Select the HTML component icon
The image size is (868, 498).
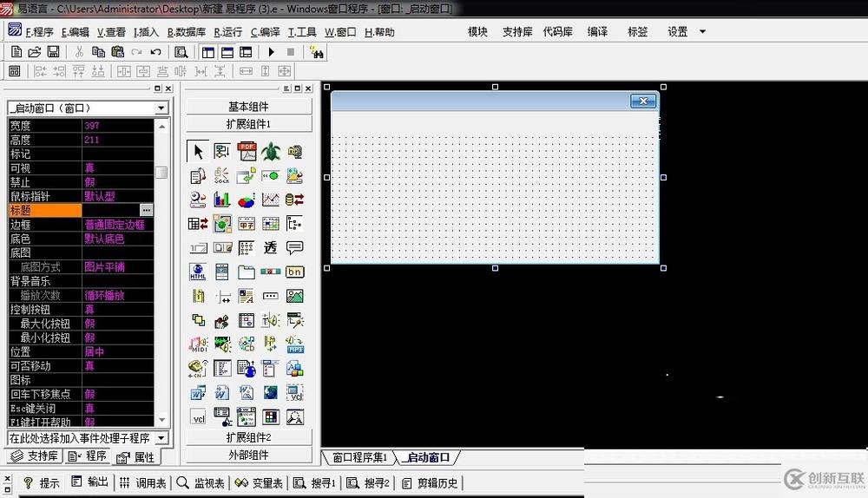[198, 272]
